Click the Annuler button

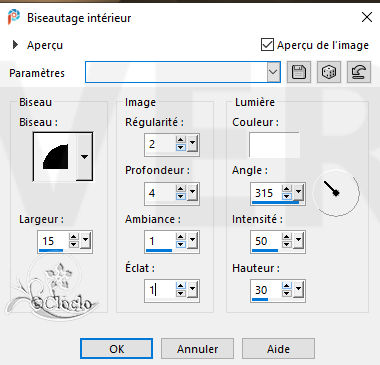coord(197,349)
